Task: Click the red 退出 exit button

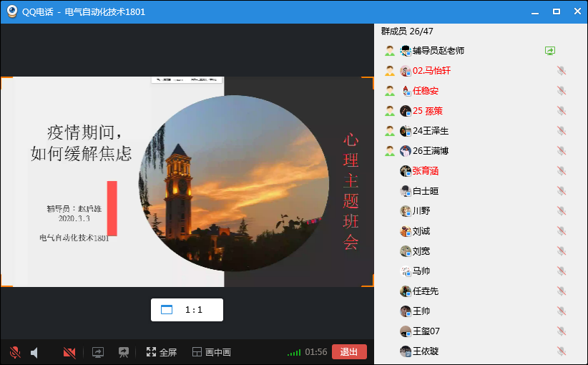Action: 349,352
